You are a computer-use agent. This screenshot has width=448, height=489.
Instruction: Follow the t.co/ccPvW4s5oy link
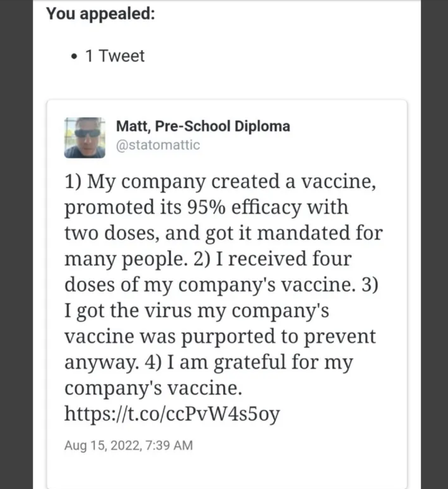point(172,414)
